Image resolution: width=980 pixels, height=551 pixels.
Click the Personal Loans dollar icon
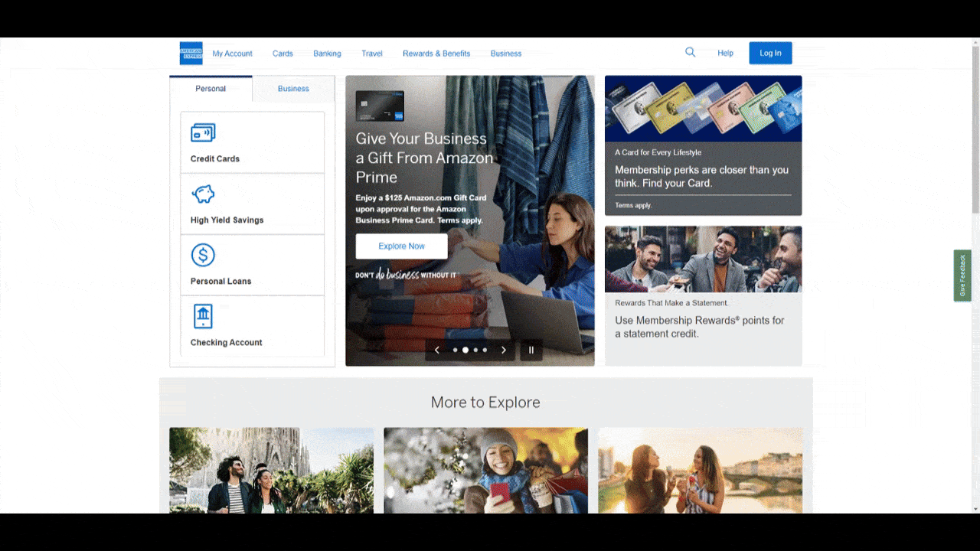203,255
